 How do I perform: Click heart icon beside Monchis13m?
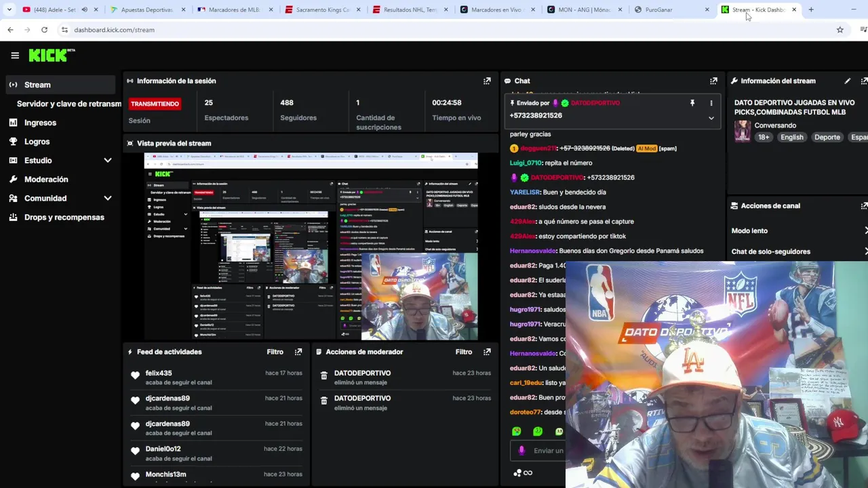point(135,476)
